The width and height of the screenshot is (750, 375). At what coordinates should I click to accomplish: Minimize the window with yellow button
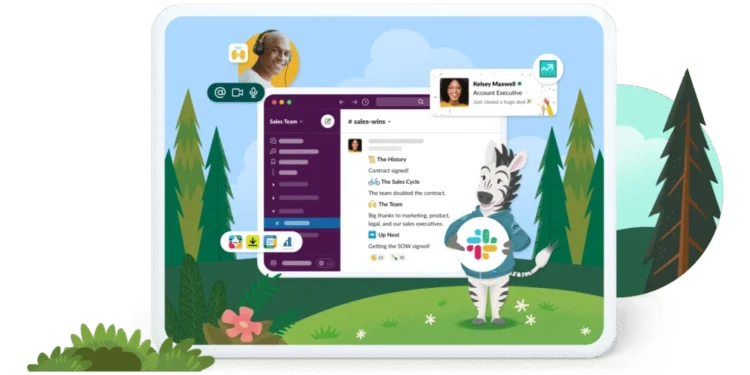[x=282, y=102]
